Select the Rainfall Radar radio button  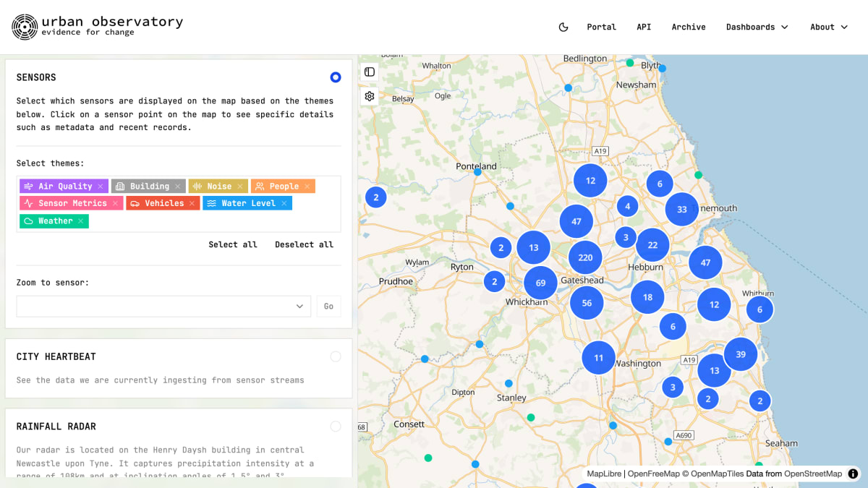point(335,427)
